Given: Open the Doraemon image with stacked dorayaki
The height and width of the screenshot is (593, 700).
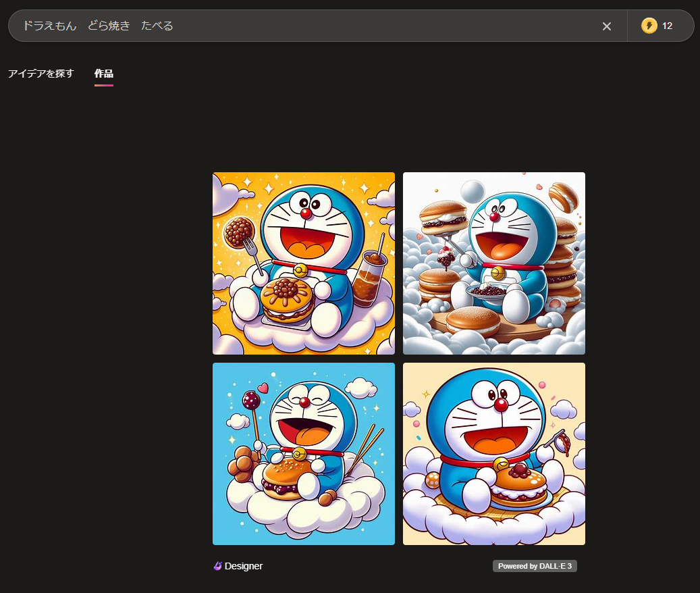Looking at the screenshot, I should pyautogui.click(x=493, y=263).
